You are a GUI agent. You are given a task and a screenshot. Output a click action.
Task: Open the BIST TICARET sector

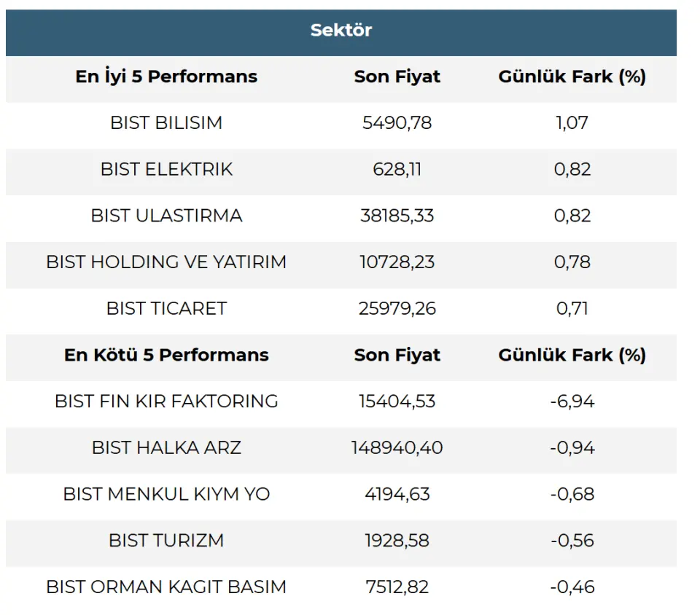tap(166, 308)
